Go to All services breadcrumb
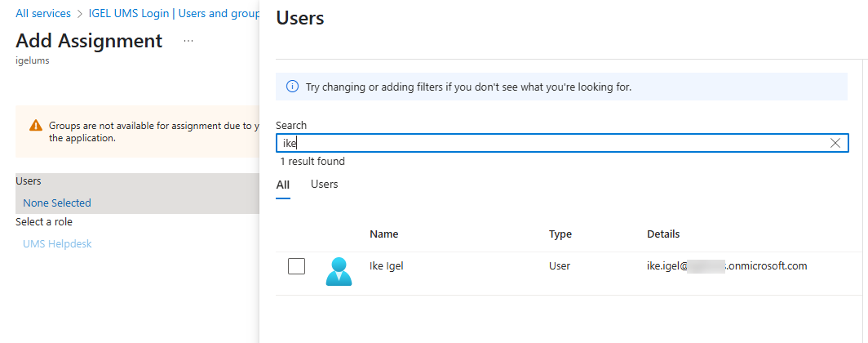Viewport: 868px width, 343px height. (42, 14)
